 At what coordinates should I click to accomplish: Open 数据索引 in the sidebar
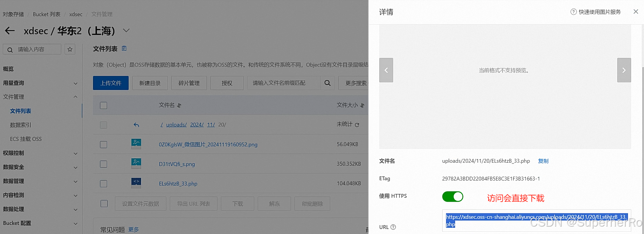[21, 125]
